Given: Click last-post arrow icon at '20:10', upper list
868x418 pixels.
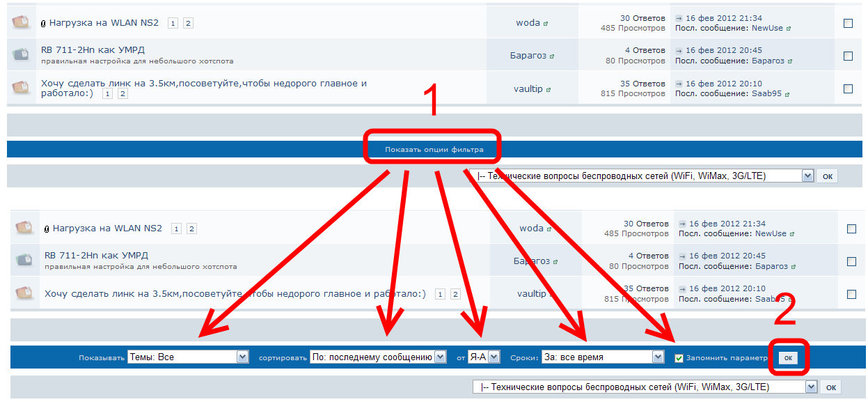Looking at the screenshot, I should point(679,84).
